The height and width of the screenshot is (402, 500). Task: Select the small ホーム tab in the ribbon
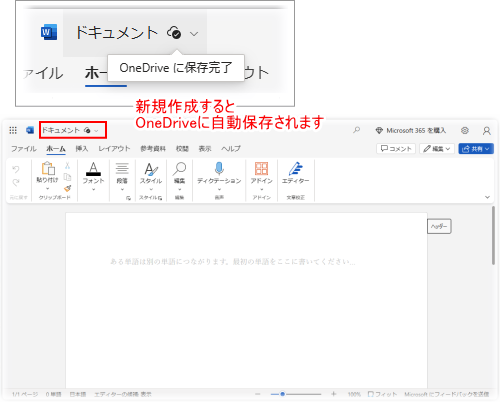coord(56,149)
